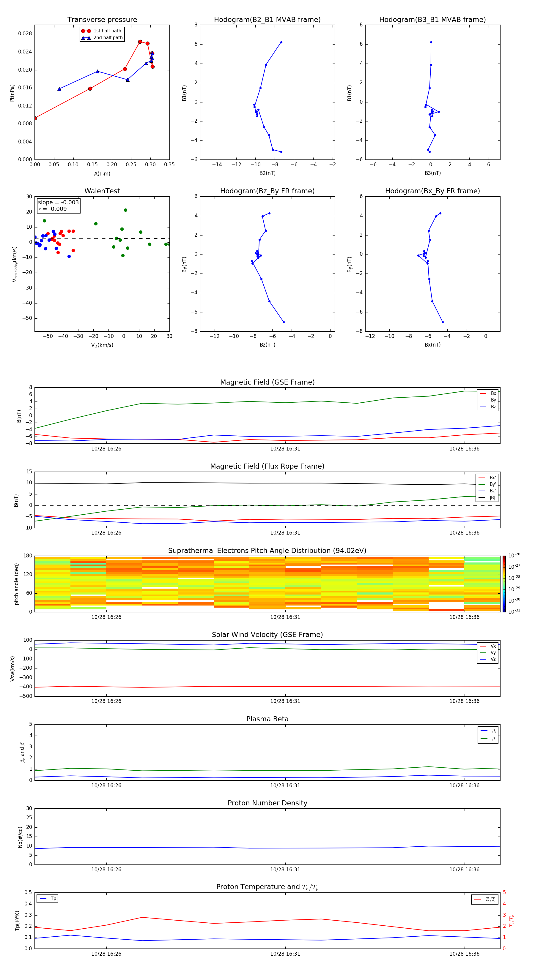Click the "Proton Number Density" title
The image size is (535, 980).
(x=267, y=803)
